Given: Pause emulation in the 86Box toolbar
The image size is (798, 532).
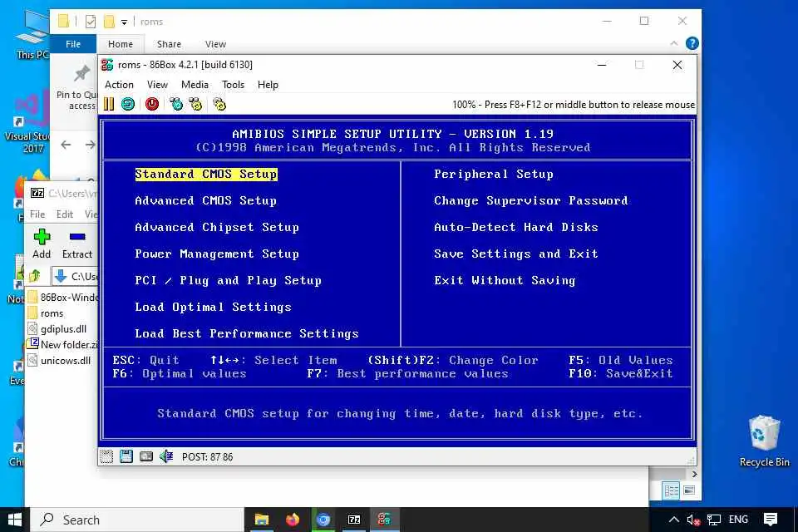Looking at the screenshot, I should pos(108,105).
